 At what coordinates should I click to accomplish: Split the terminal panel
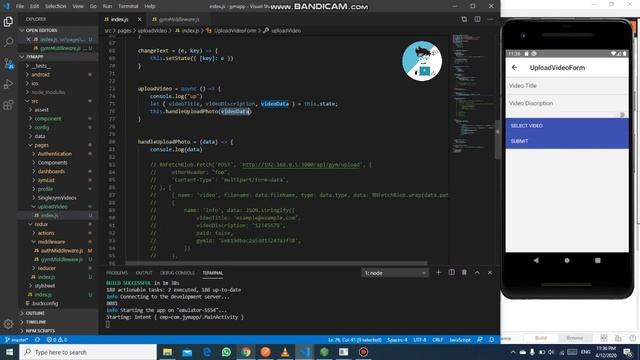[451, 272]
